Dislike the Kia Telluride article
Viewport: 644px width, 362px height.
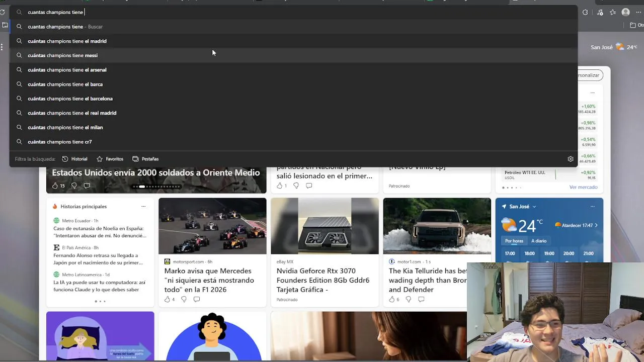(x=408, y=299)
